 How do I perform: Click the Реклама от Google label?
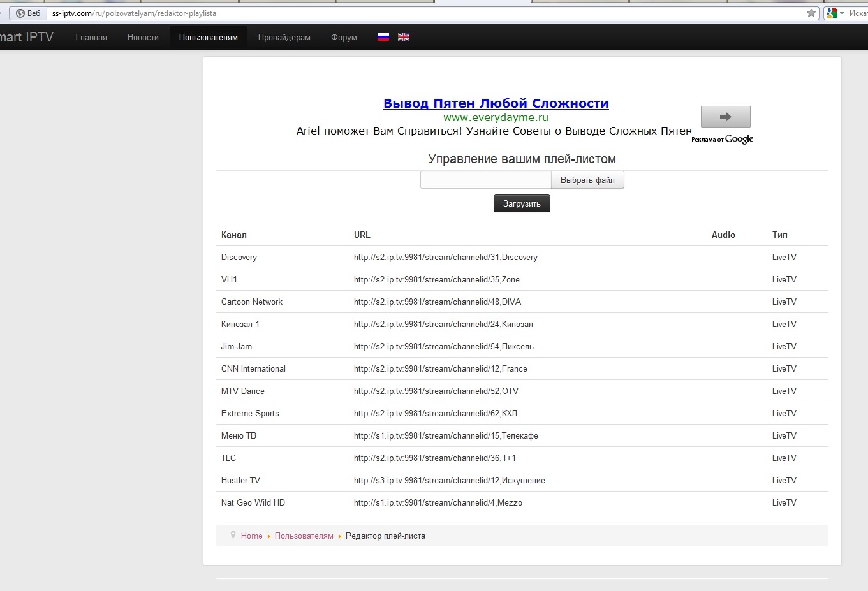pyautogui.click(x=722, y=139)
